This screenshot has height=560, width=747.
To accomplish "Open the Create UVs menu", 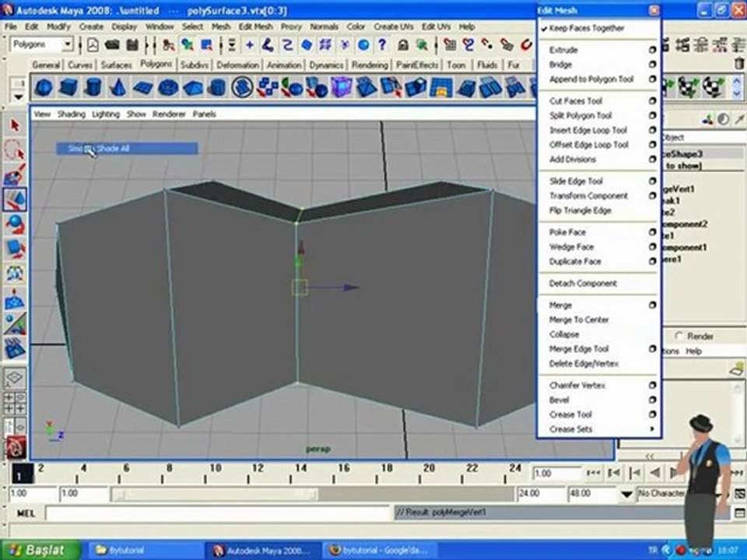I will 394,26.
